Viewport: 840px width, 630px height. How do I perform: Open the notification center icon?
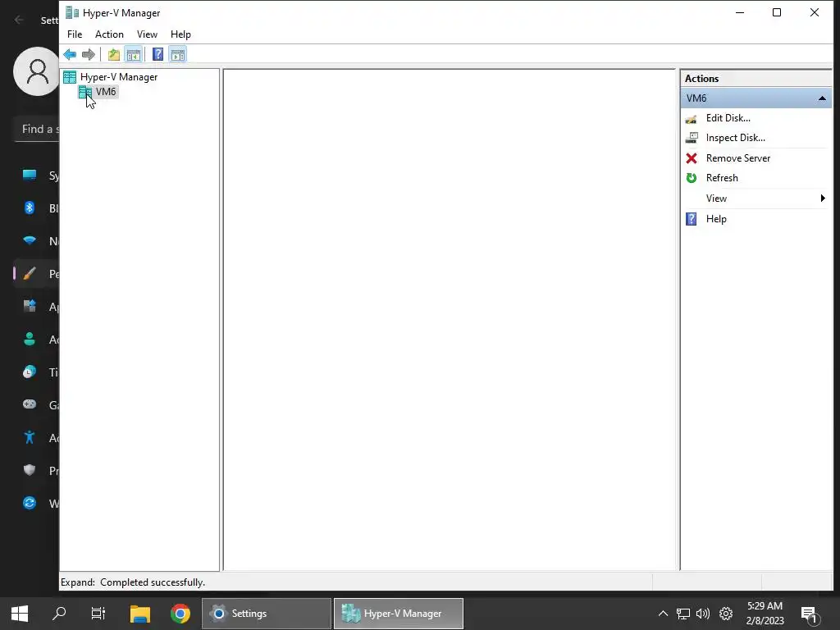point(809,614)
